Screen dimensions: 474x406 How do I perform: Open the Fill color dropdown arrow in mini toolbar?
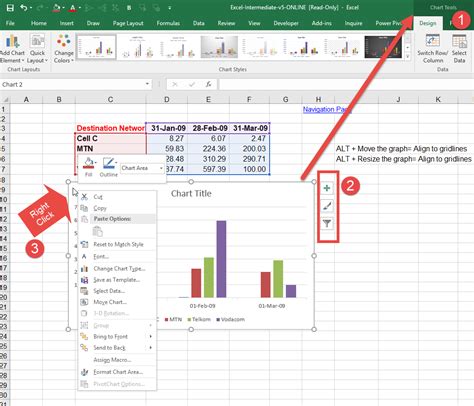[x=96, y=162]
